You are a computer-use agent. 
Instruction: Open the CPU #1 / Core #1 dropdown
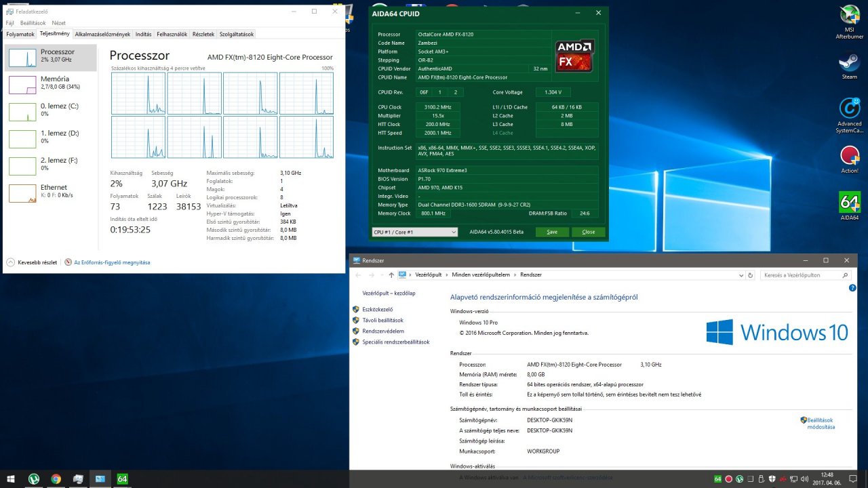(x=414, y=232)
